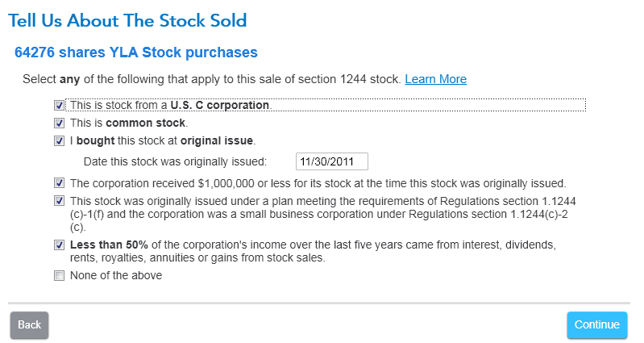This screenshot has height=343, width=644.
Task: Tick the None of the above checkbox
Action: [59, 275]
